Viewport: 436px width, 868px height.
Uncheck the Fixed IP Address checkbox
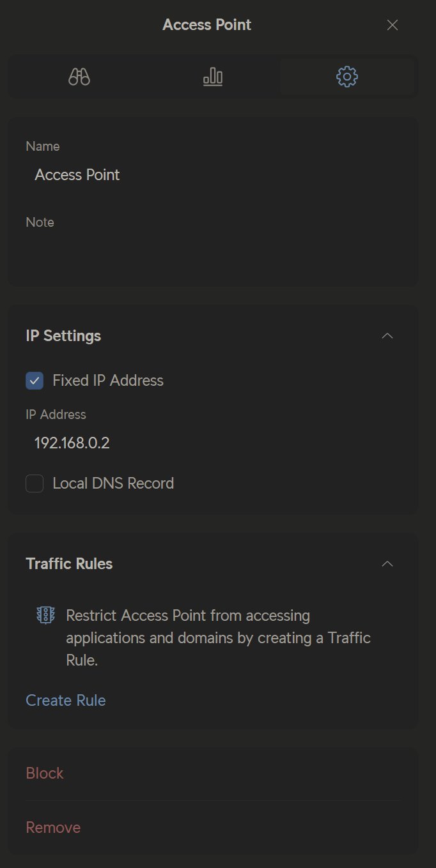35,381
